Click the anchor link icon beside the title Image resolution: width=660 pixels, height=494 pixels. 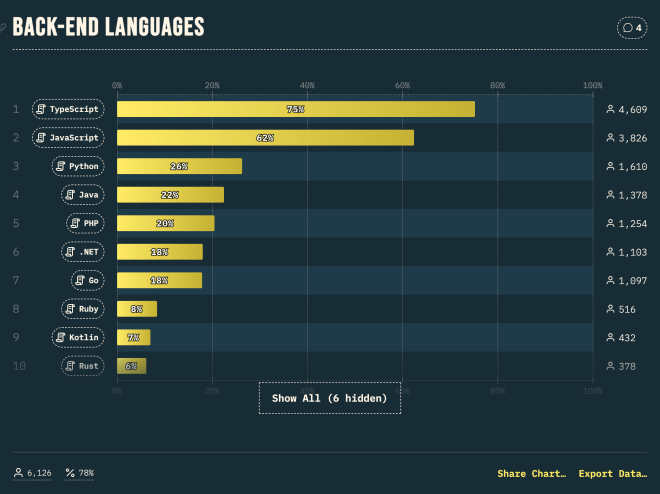coord(2,27)
